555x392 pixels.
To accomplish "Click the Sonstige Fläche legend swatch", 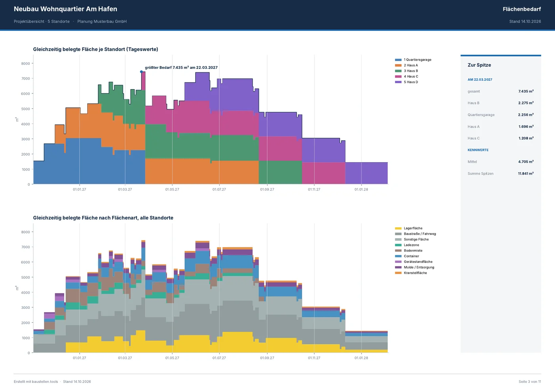I will click(398, 240).
